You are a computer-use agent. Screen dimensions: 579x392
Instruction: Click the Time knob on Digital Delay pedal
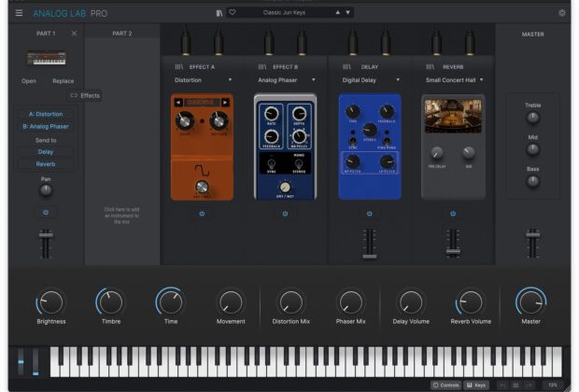pyautogui.click(x=353, y=111)
